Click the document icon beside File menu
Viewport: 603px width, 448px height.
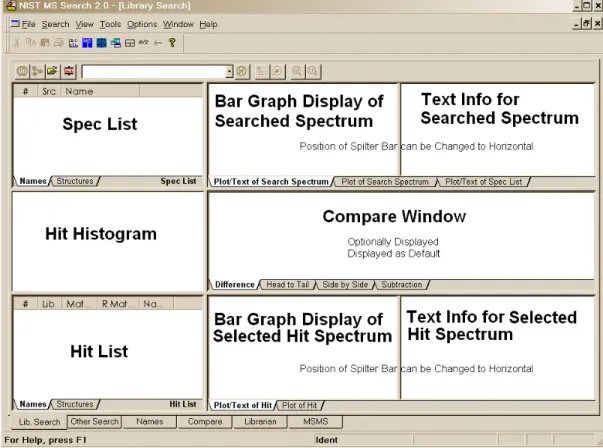(15, 24)
